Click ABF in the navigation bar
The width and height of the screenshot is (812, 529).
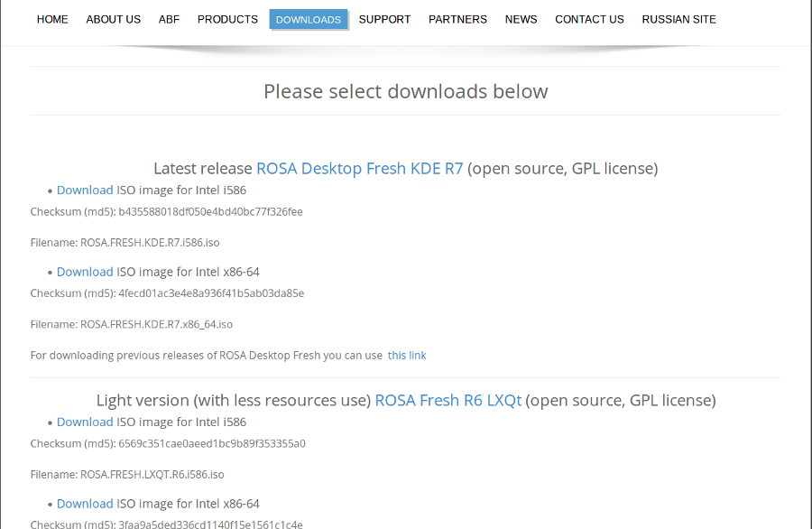click(169, 19)
